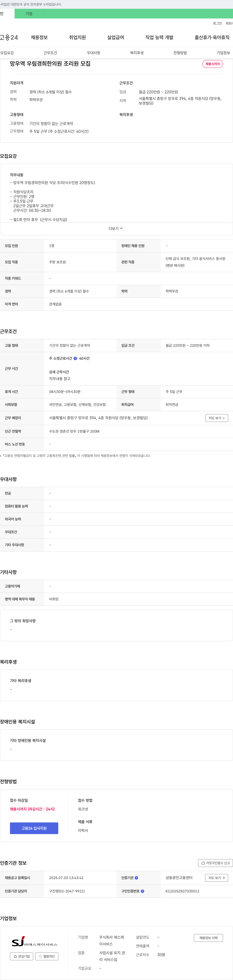Select the 주방 보조원 job type value
The width and height of the screenshot is (233, 980).
point(57,262)
